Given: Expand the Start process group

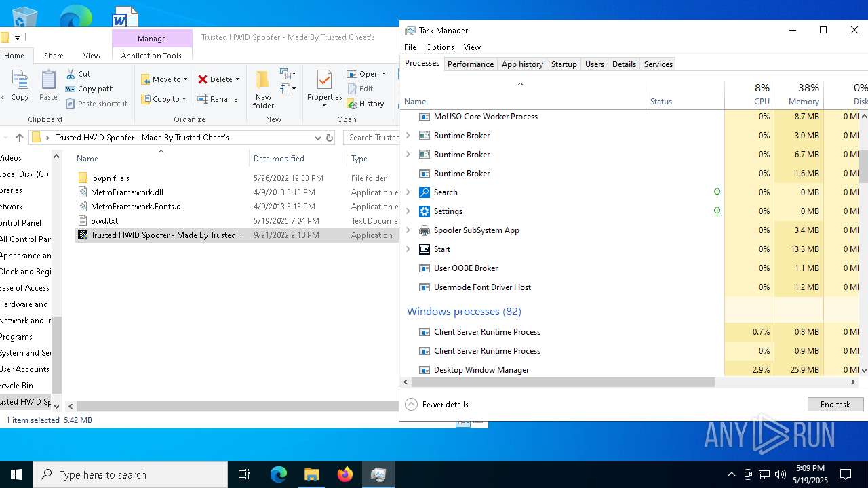Looking at the screenshot, I should click(408, 249).
